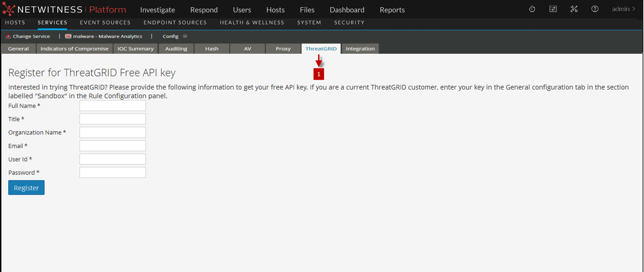644x272 pixels.
Task: Open the Proxy configuration tab
Action: [283, 48]
